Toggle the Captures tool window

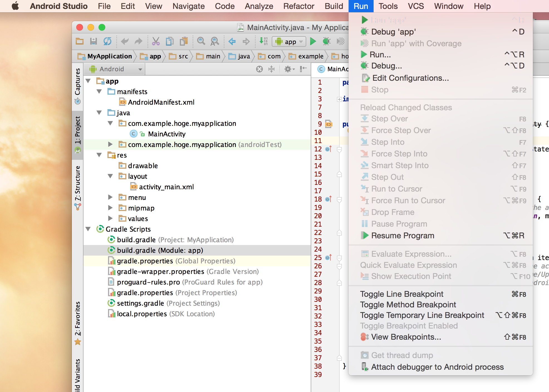(x=78, y=86)
